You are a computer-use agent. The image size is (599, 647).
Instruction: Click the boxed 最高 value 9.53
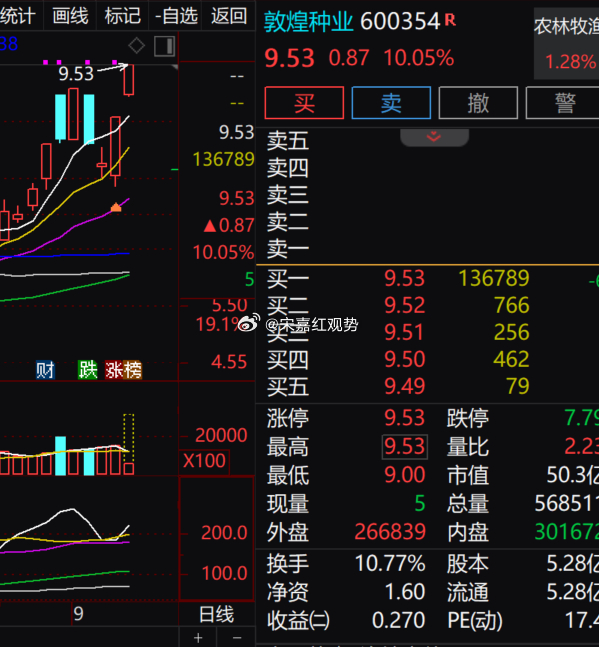click(x=405, y=446)
